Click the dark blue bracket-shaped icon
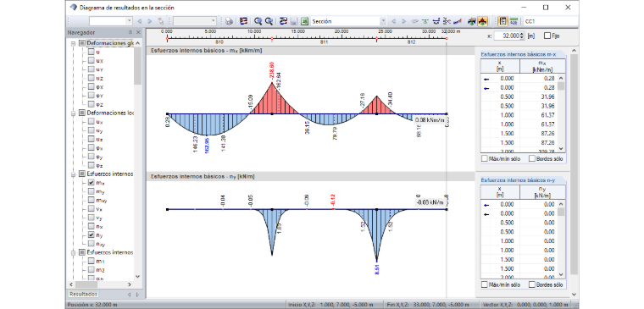The width and height of the screenshot is (644, 309). click(436, 21)
